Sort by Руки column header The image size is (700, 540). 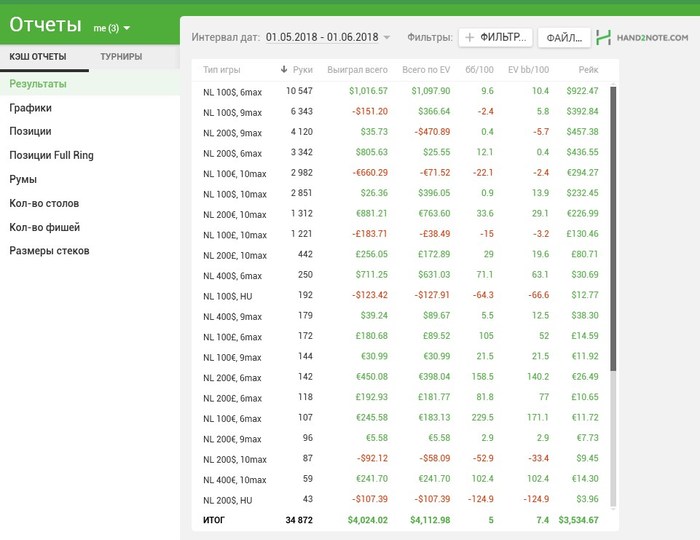303,70
